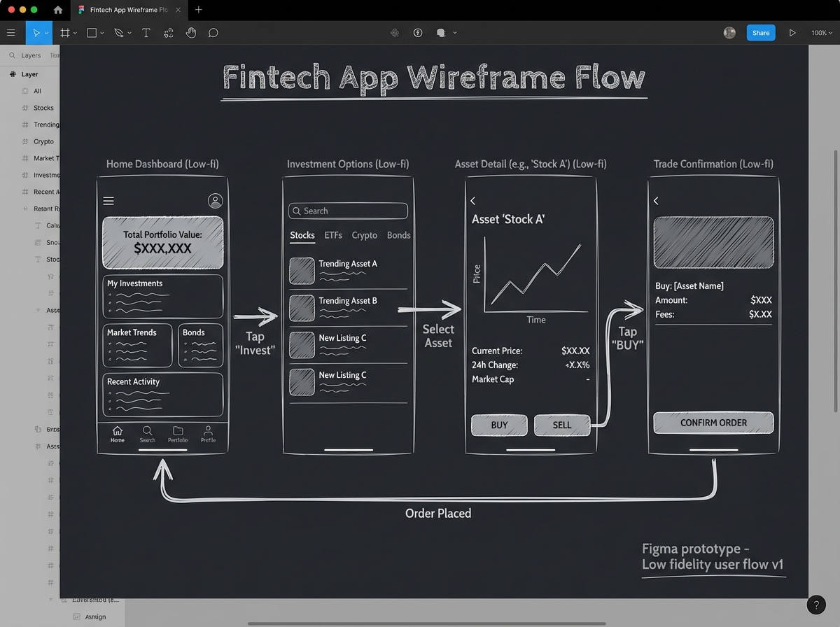
Task: Open the Move tool options chevron
Action: tap(46, 32)
